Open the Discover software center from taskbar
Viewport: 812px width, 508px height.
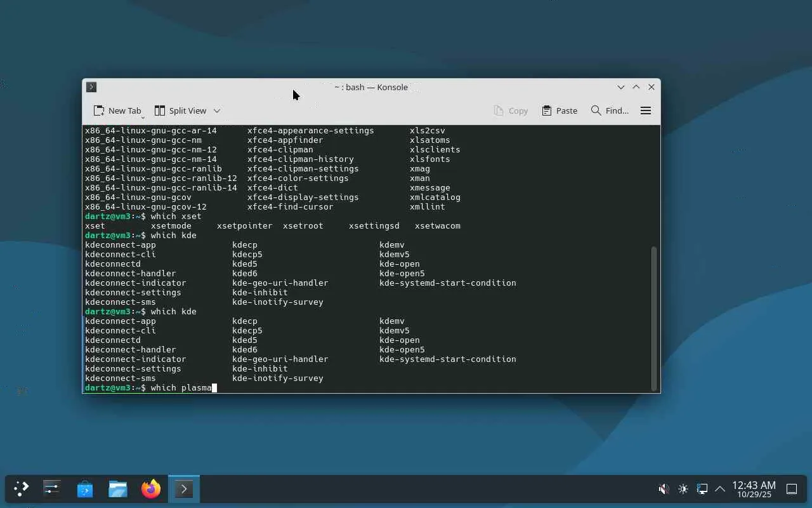tap(85, 488)
